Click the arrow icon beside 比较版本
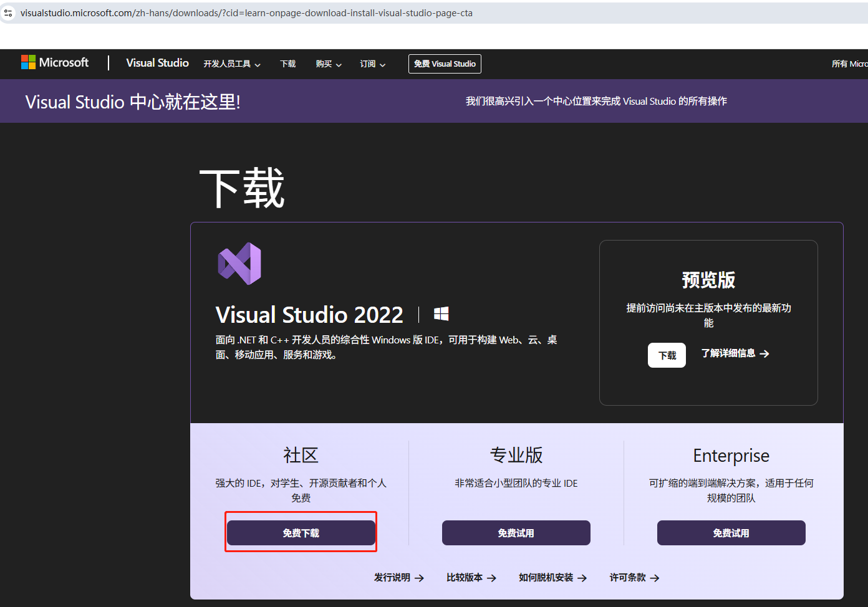 tap(492, 578)
